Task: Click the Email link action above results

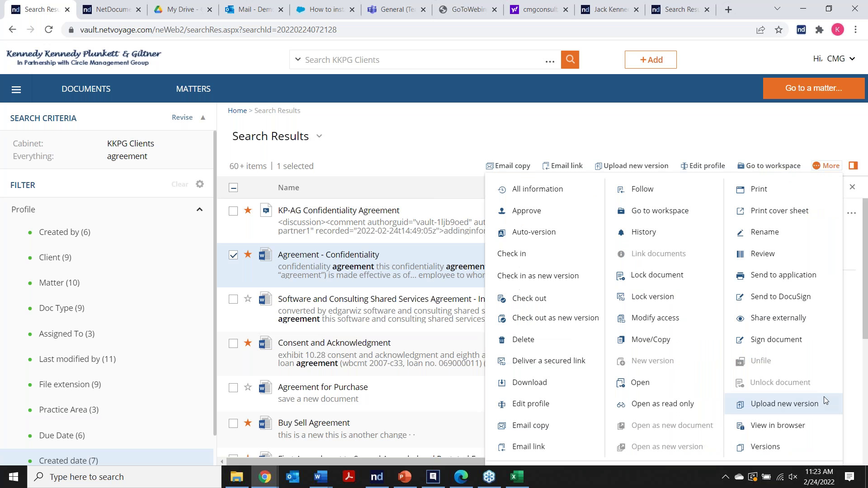Action: [x=562, y=165]
